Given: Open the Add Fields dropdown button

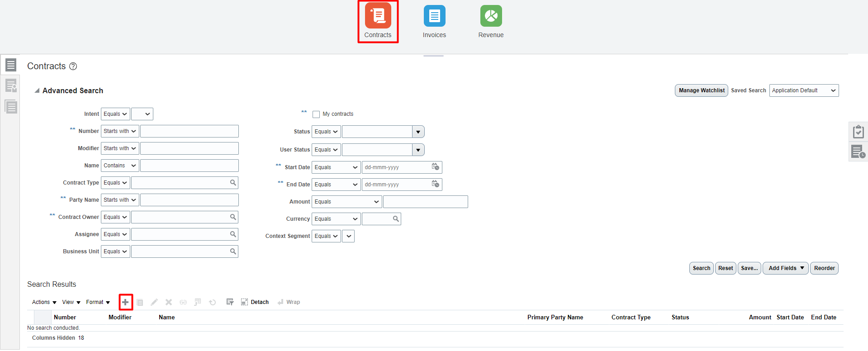Looking at the screenshot, I should [x=786, y=268].
